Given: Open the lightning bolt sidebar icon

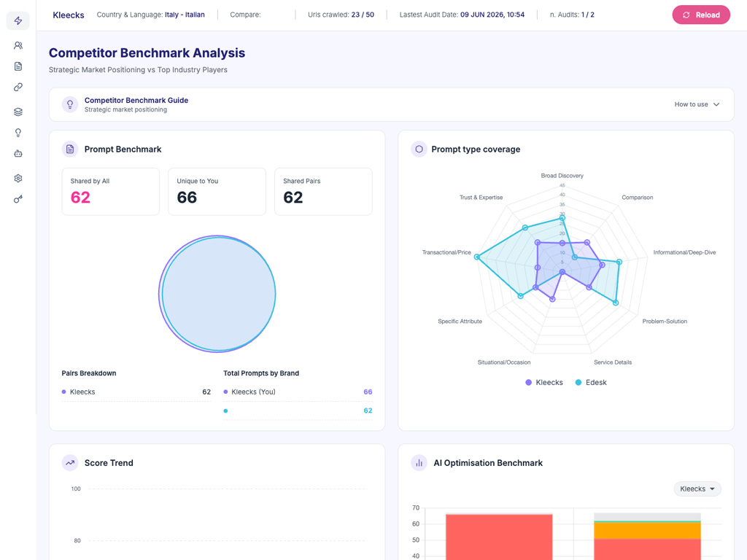Looking at the screenshot, I should point(18,20).
